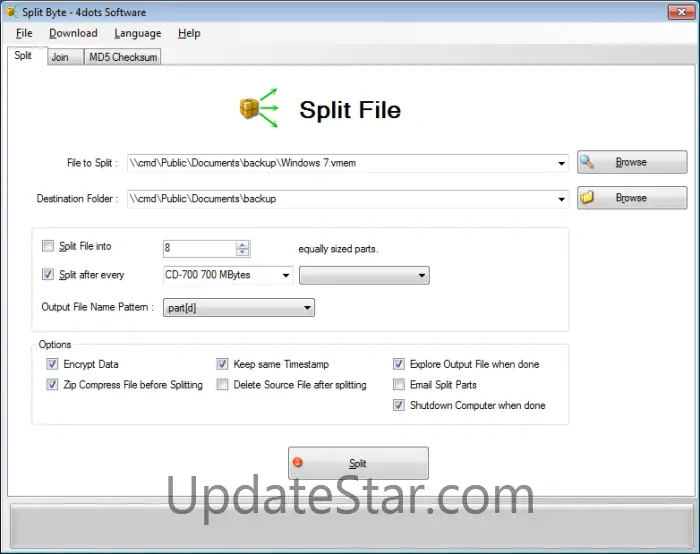Click the magnifier icon on file Browse button
Viewport: 700px width, 554px height.
587,162
